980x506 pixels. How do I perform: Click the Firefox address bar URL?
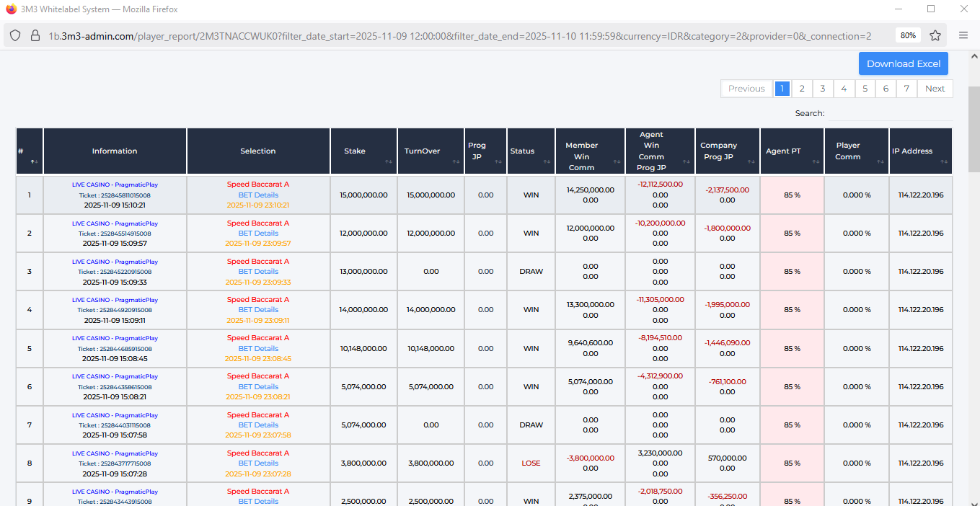(x=459, y=35)
